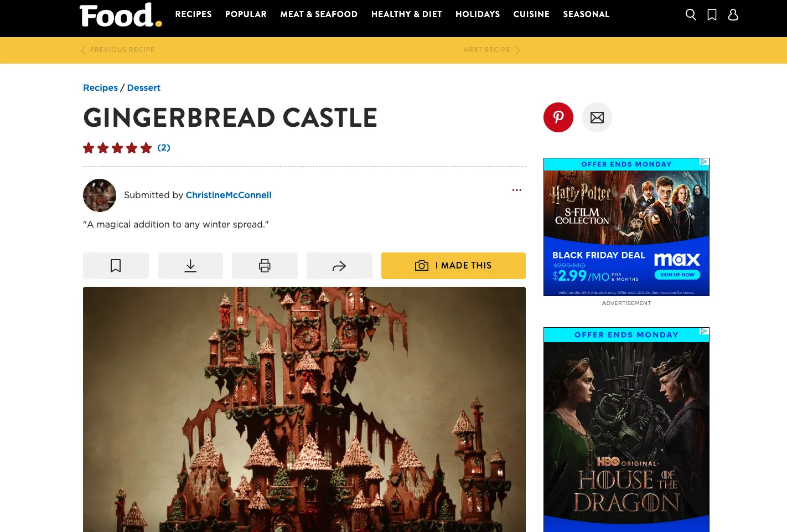Open the Holidays menu
Viewport: 787px width, 532px height.
[x=478, y=14]
